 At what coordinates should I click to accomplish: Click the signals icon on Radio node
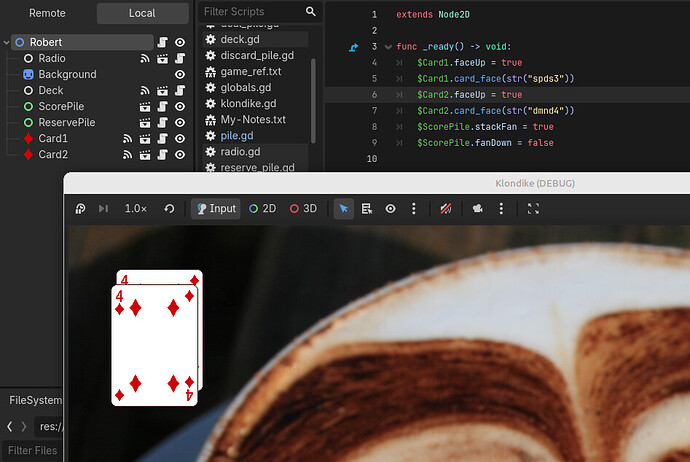145,58
